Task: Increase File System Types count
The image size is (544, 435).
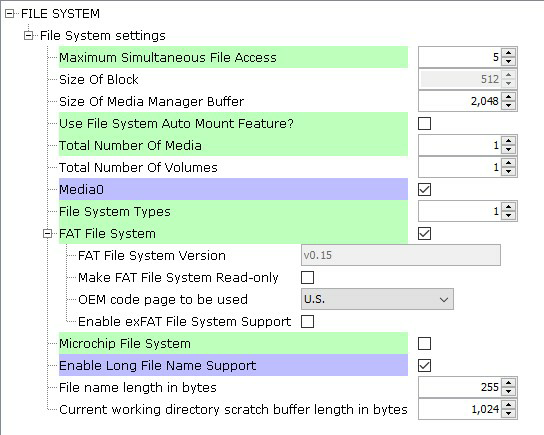Action: [x=509, y=207]
